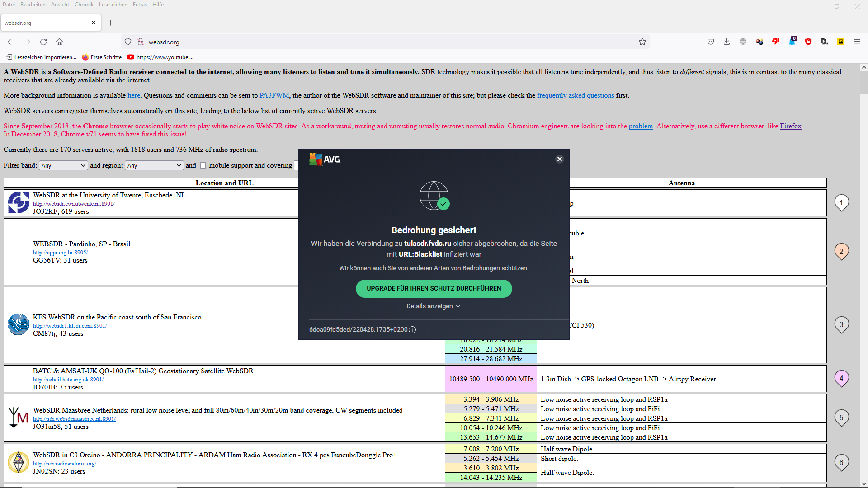
Task: Open the YouTube bookmark in the toolbar
Action: pyautogui.click(x=160, y=57)
